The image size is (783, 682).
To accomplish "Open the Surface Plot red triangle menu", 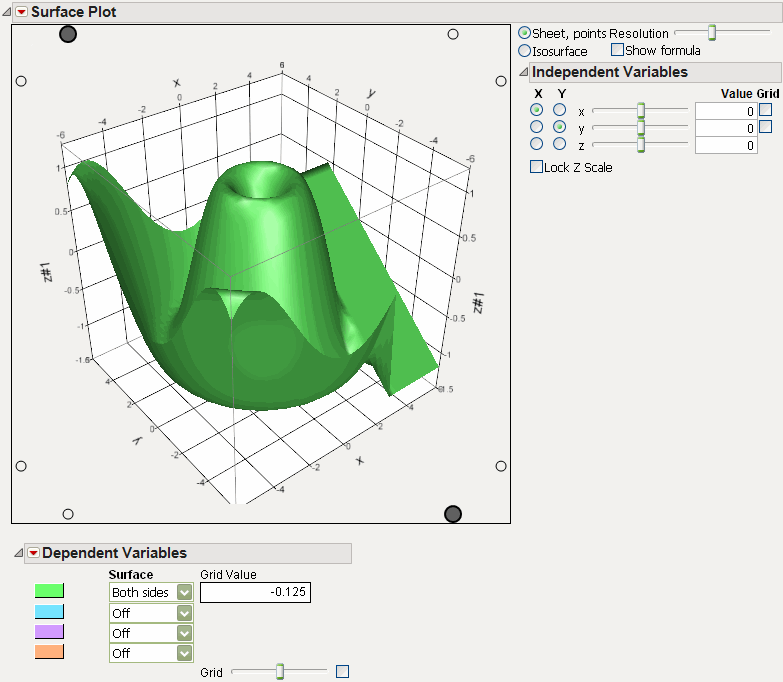I will [x=20, y=13].
